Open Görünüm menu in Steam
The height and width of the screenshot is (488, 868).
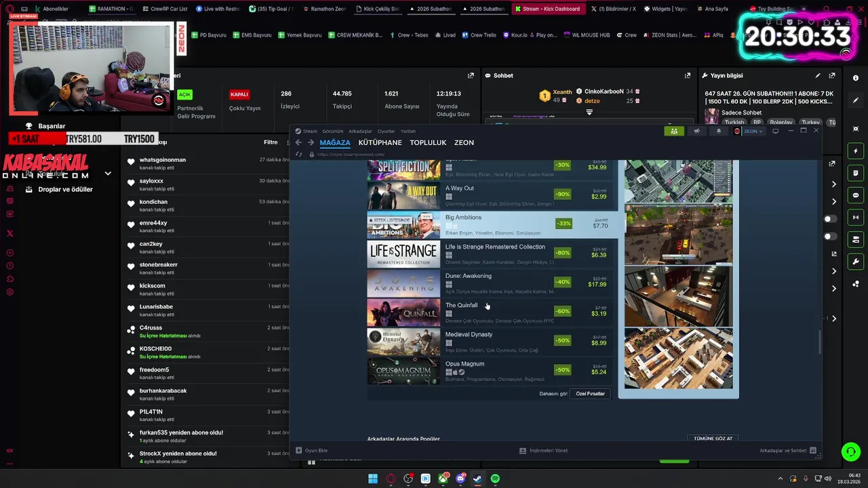(332, 131)
